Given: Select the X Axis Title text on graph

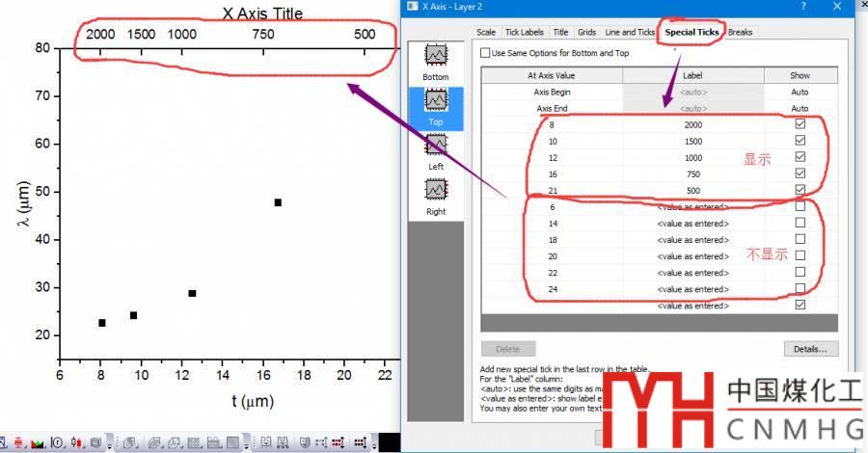Looking at the screenshot, I should click(x=262, y=13).
